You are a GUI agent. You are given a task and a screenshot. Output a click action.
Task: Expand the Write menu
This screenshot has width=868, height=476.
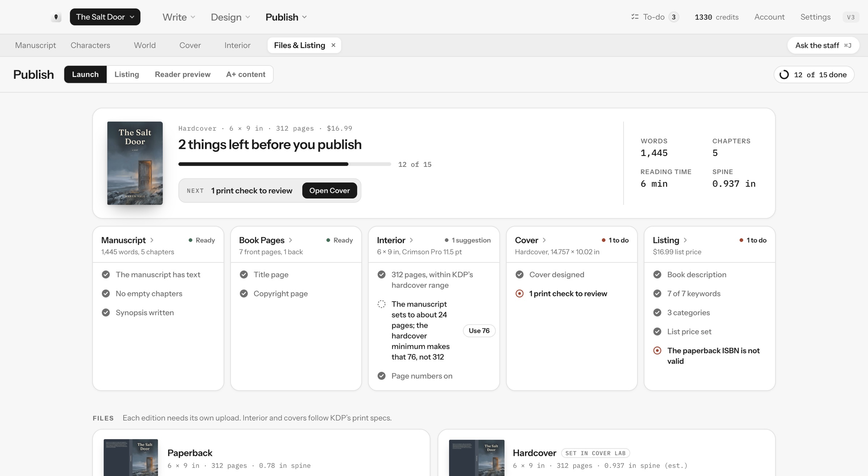[x=179, y=17]
